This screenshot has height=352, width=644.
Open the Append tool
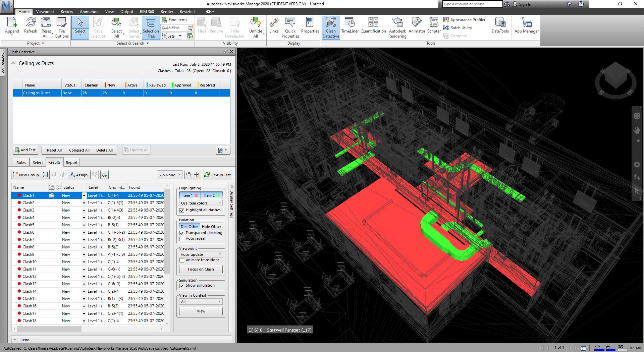(x=12, y=26)
